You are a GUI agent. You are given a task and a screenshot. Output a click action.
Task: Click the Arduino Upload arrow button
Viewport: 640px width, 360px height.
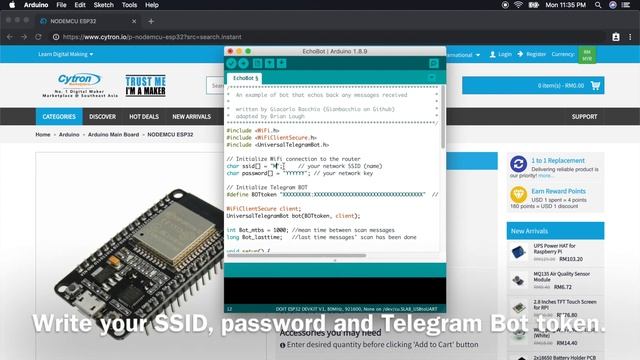coord(243,63)
